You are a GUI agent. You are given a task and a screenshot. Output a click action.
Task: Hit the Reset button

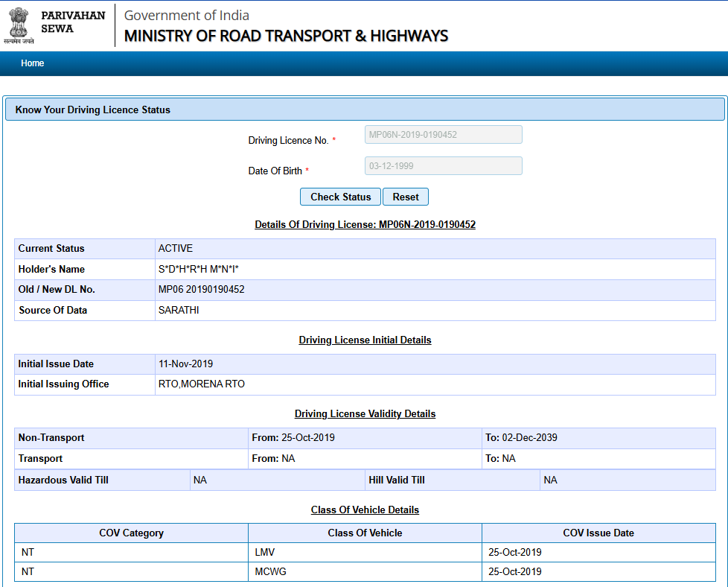[406, 197]
